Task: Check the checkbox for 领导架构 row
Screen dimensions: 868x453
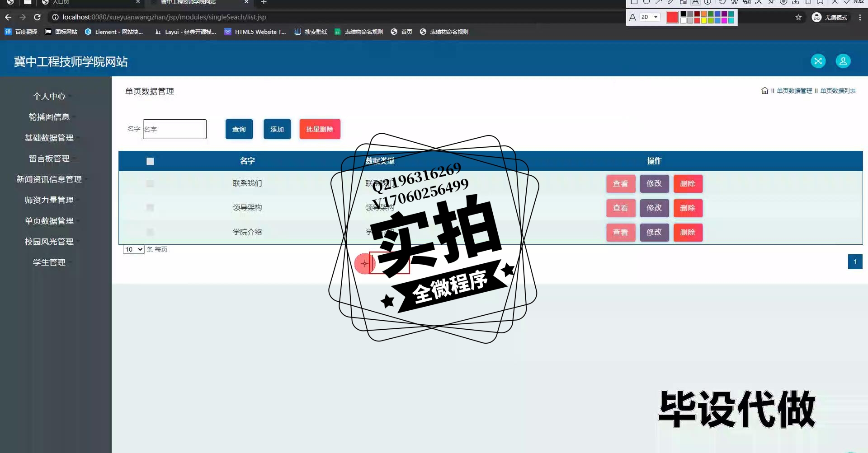Action: pos(150,208)
